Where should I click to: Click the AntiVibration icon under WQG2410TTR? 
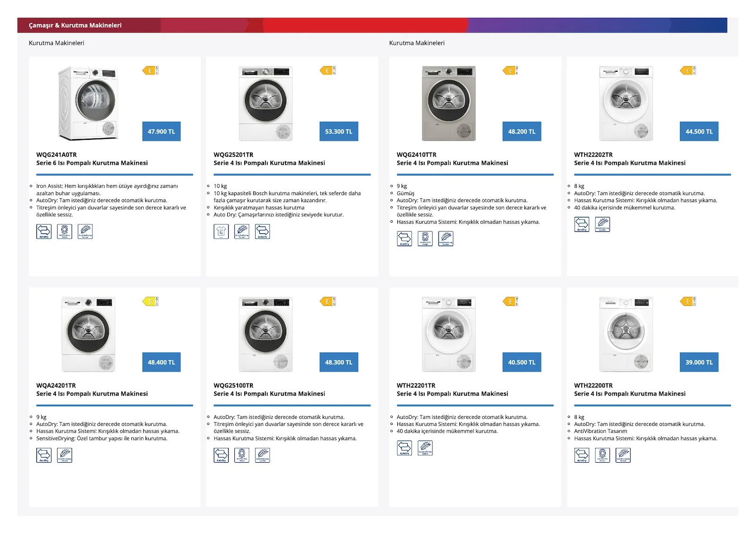tap(425, 238)
